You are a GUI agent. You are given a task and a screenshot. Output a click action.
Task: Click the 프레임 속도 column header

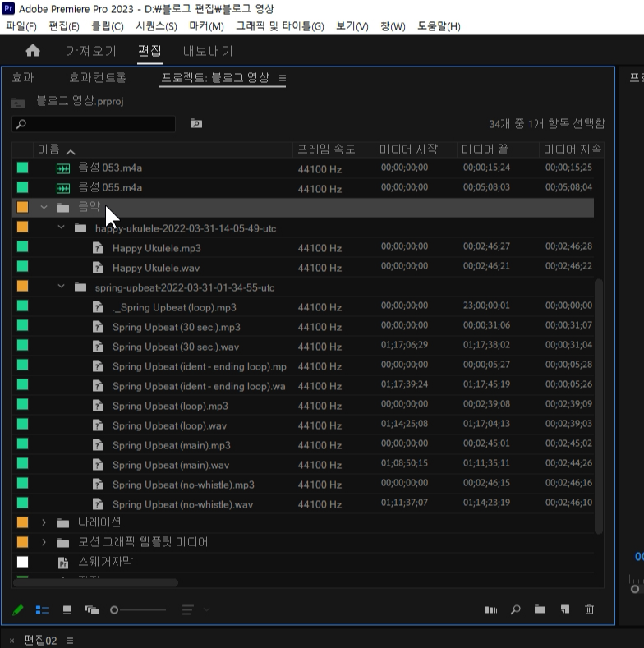pyautogui.click(x=326, y=149)
